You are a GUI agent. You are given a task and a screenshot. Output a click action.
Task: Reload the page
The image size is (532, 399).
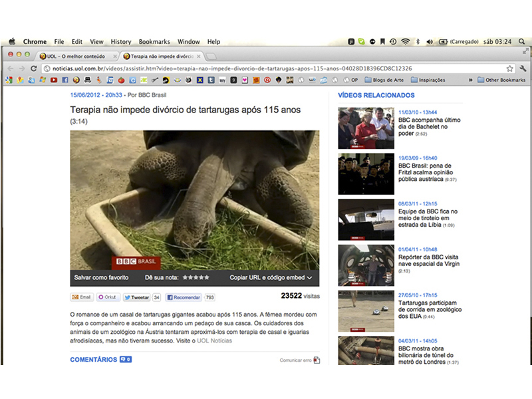tap(34, 68)
